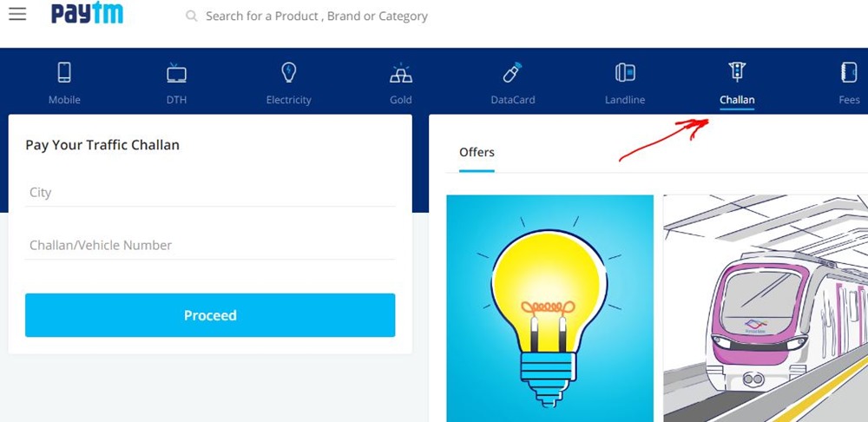
Task: Select the DataCard dongle icon
Action: 512,73
